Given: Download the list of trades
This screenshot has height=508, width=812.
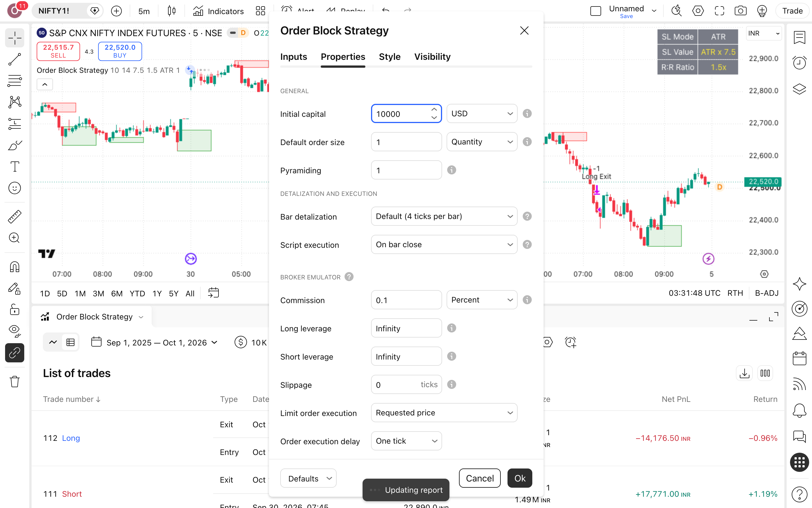Looking at the screenshot, I should click(745, 373).
